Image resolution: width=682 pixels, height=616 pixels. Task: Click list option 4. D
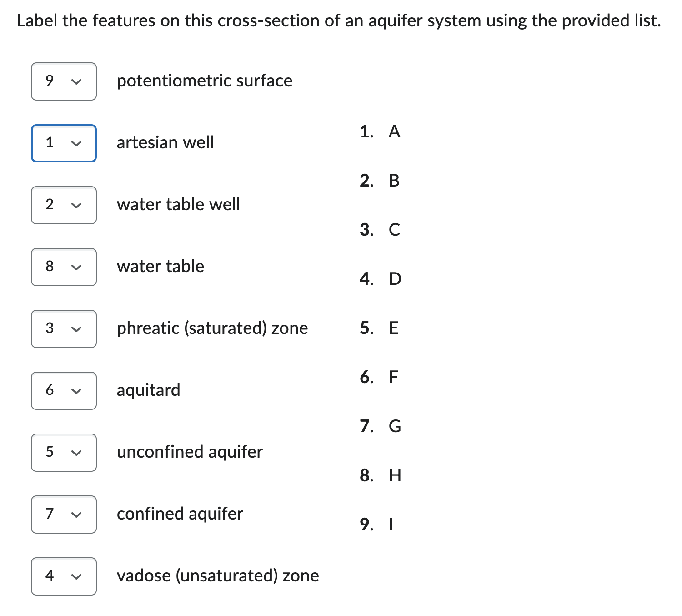[x=381, y=279]
